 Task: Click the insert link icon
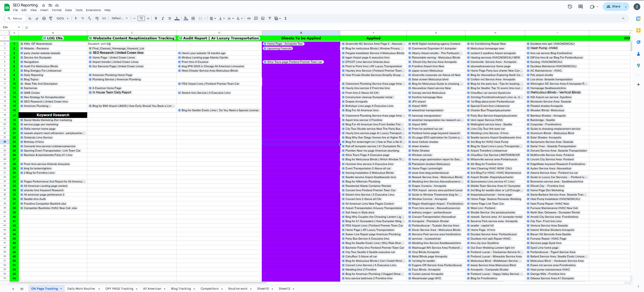point(249,18)
